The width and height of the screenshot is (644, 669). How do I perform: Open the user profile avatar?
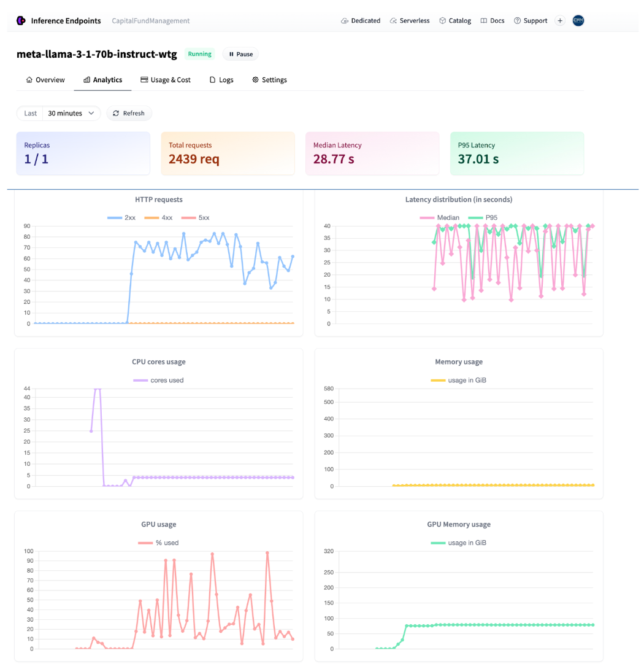pyautogui.click(x=578, y=21)
